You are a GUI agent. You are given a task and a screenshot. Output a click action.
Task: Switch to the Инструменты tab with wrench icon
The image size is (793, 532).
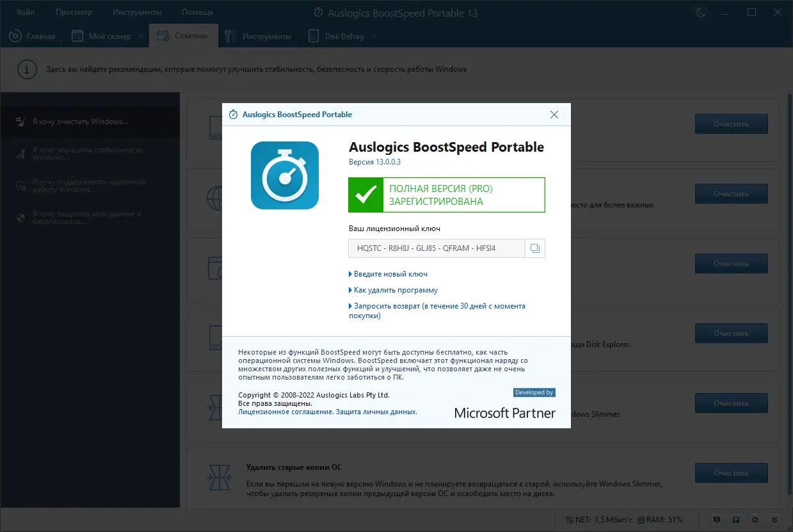click(x=259, y=36)
